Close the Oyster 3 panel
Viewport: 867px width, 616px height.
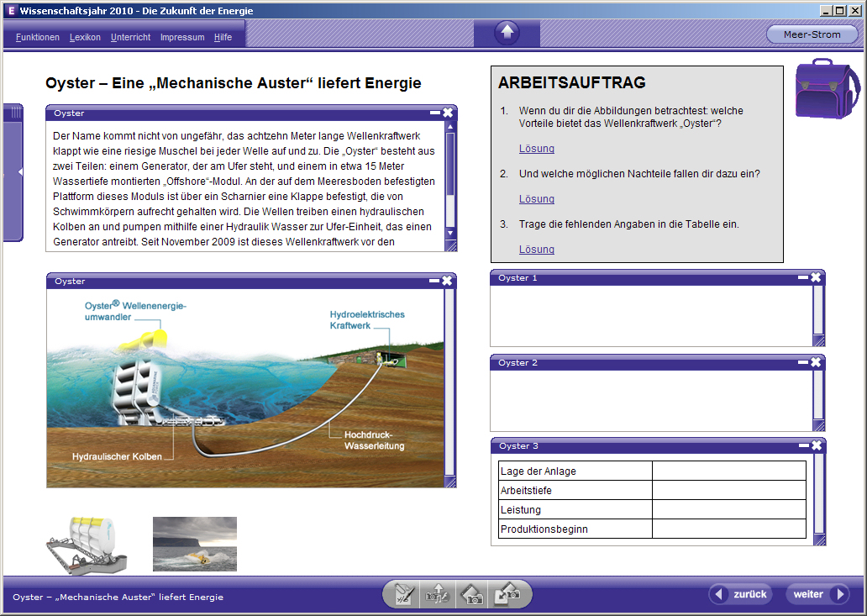[817, 445]
